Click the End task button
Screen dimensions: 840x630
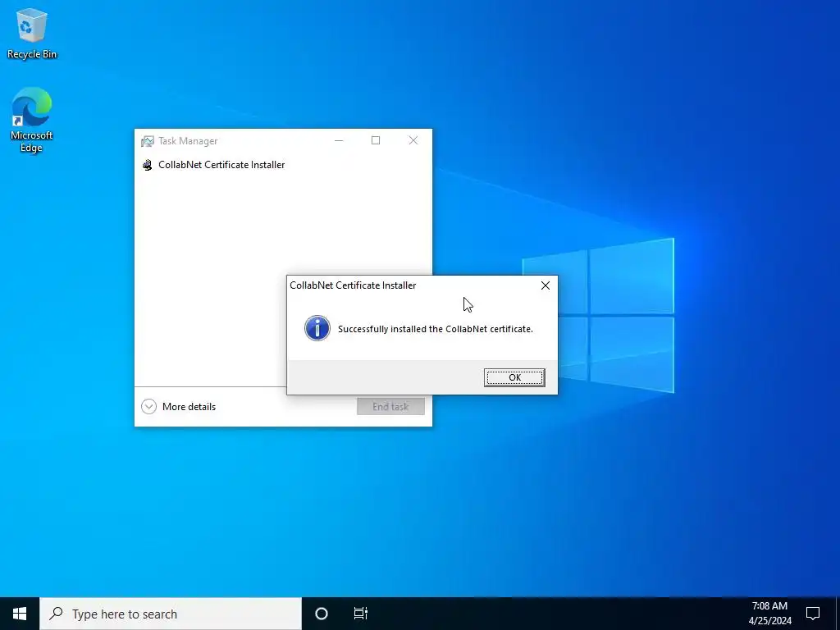[x=390, y=407]
